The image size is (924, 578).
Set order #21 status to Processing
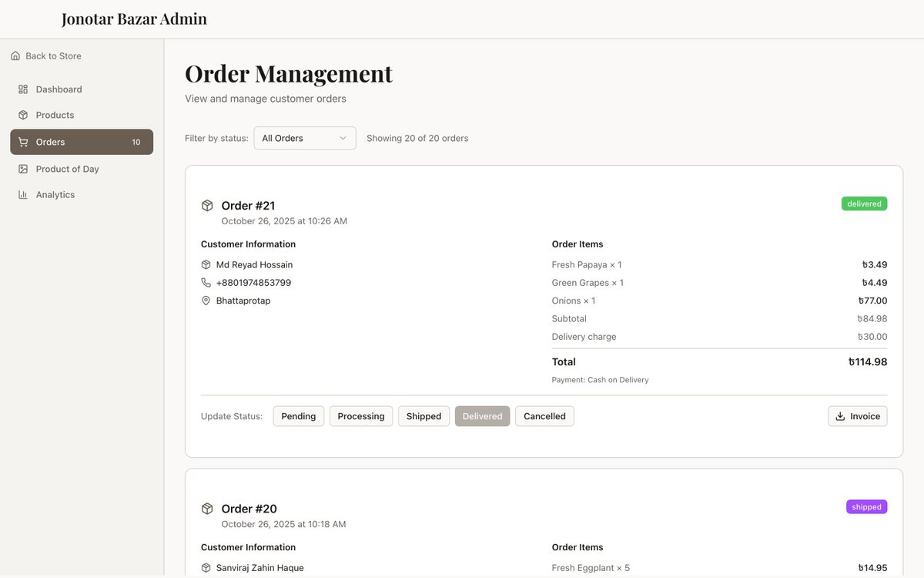(x=361, y=416)
